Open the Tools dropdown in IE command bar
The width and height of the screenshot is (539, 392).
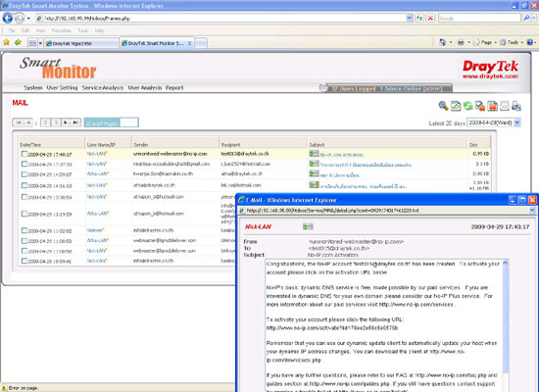tap(521, 43)
